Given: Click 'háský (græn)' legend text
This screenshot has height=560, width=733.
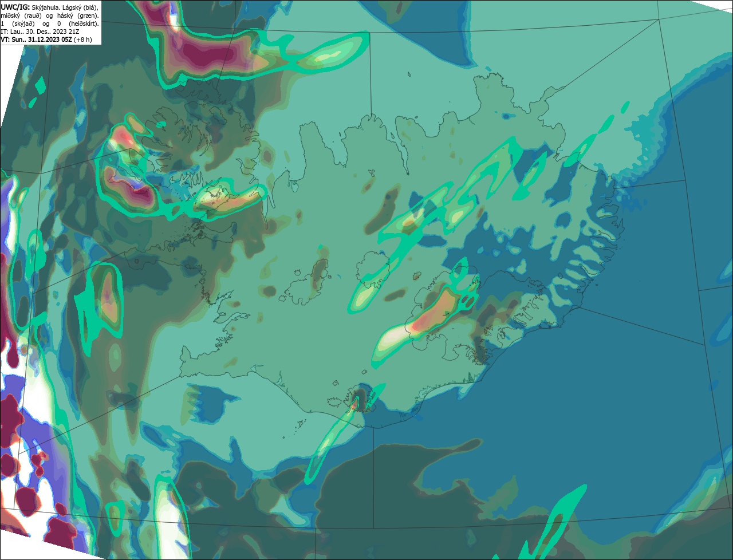Looking at the screenshot, I should [78, 16].
